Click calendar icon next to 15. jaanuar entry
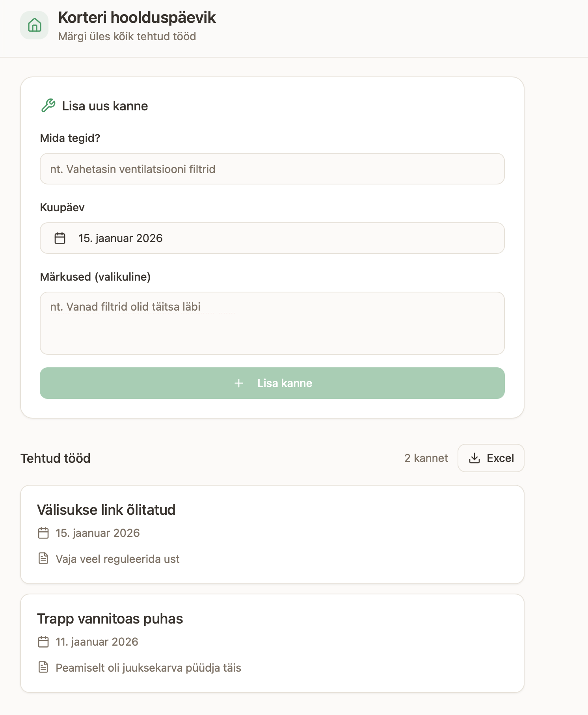This screenshot has width=588, height=715. (43, 533)
